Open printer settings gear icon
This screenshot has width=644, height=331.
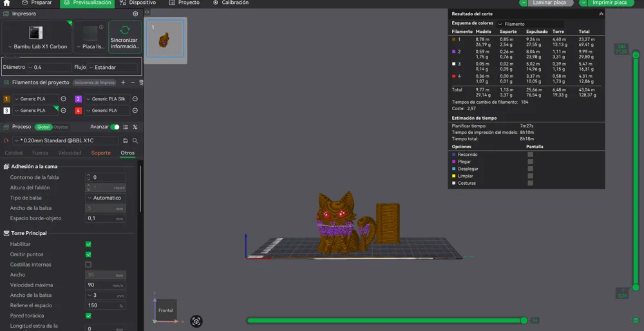coord(135,14)
